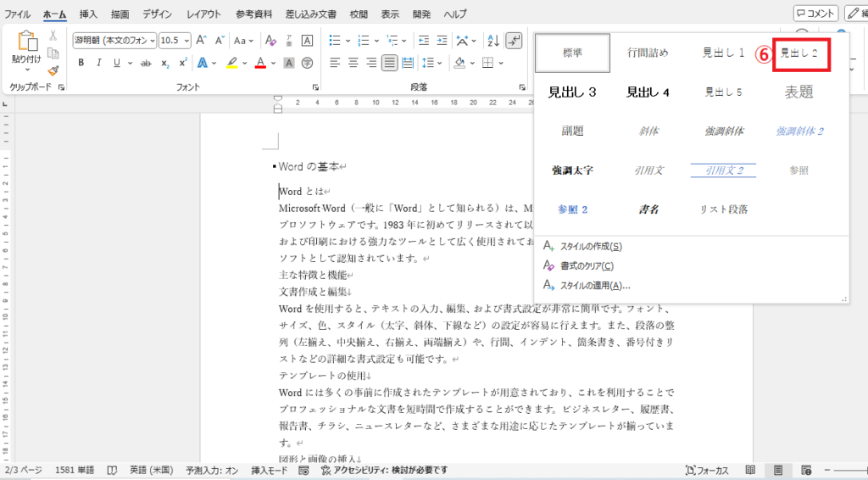Screen dimensions: 868x480
Task: Clear all formatting using the eraser A icon
Action: (x=270, y=41)
